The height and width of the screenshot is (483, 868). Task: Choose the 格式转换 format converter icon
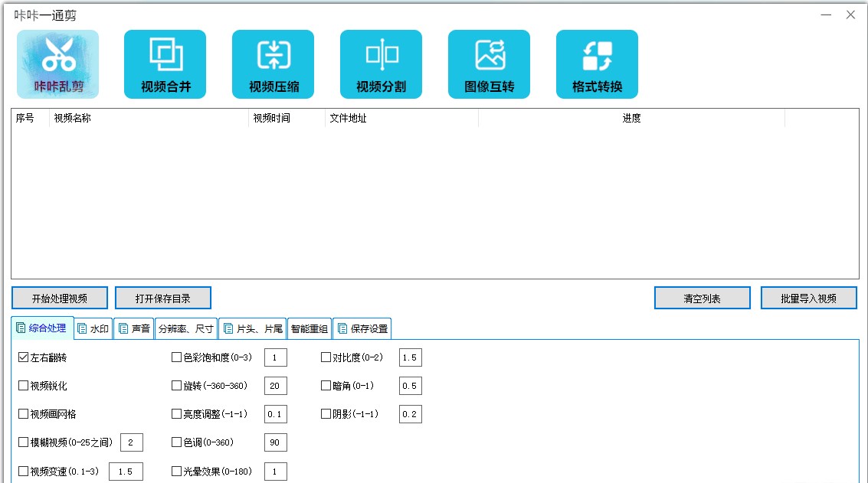coord(598,64)
